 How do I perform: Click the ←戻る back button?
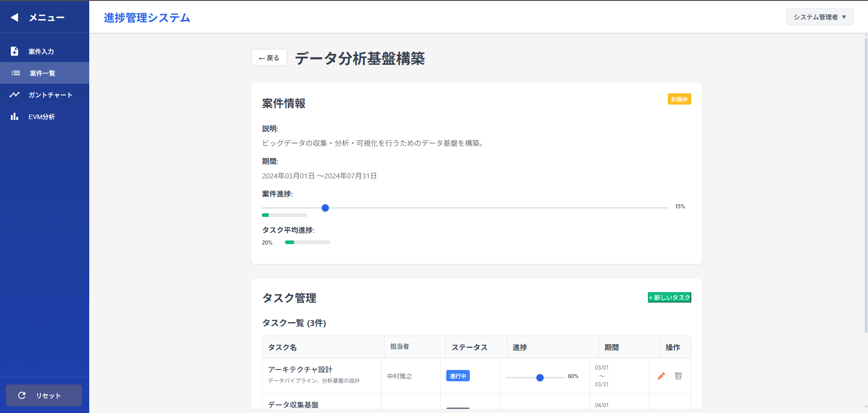pyautogui.click(x=269, y=58)
